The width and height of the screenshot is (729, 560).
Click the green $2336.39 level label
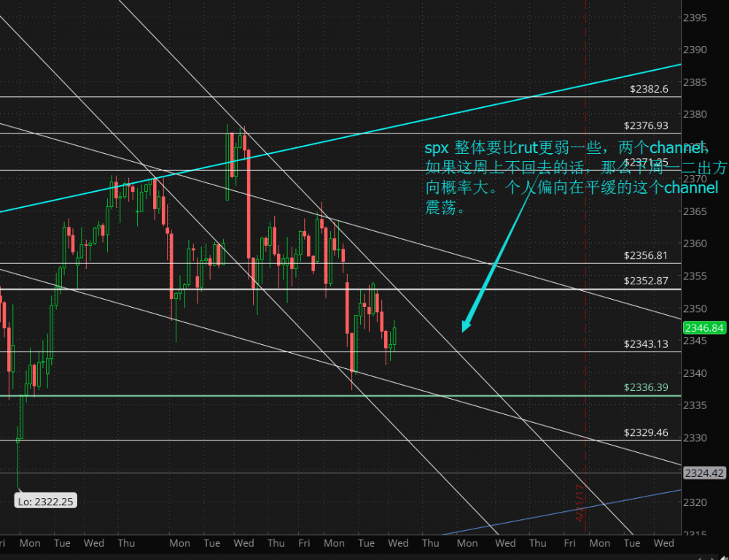[646, 387]
